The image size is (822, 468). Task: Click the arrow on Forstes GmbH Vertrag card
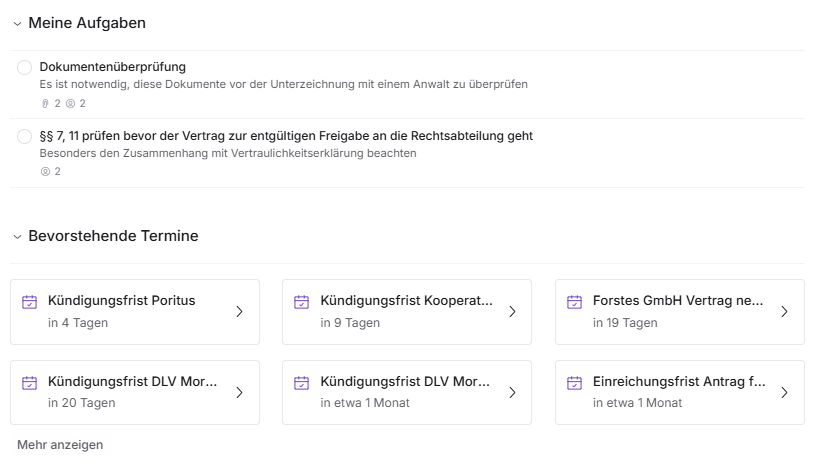(784, 311)
